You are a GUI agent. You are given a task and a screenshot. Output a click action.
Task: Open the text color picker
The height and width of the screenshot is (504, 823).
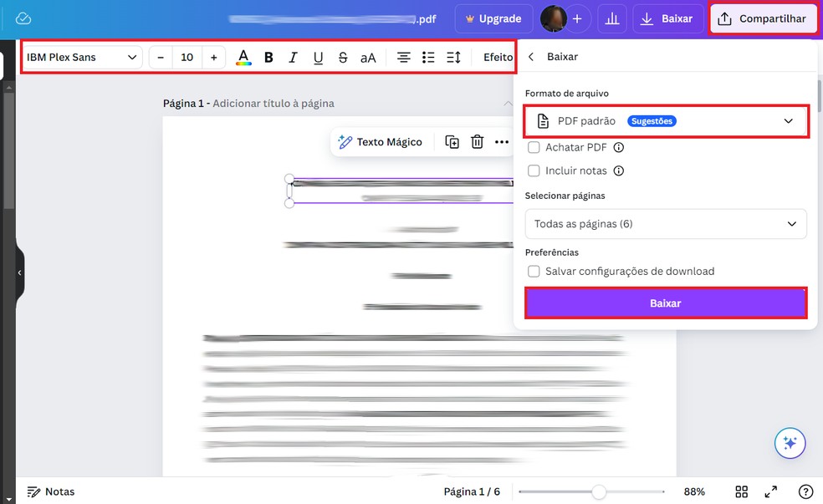(x=243, y=57)
